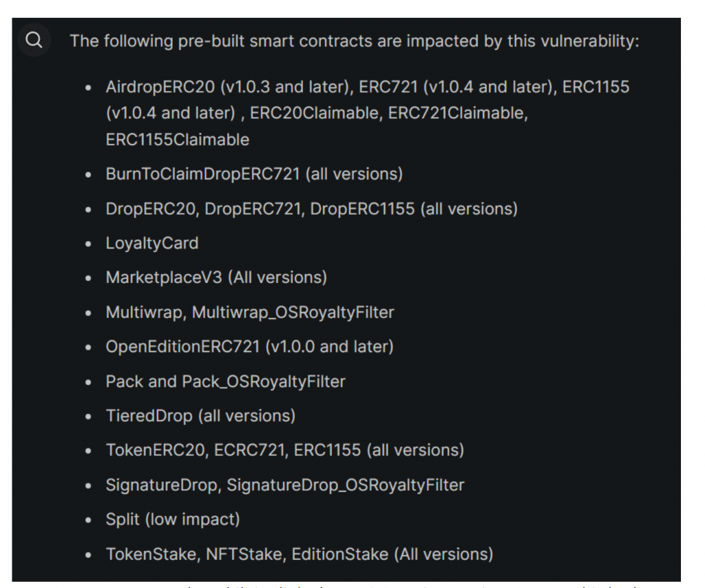Click the OpenEditionERC721 list item

[x=249, y=346]
